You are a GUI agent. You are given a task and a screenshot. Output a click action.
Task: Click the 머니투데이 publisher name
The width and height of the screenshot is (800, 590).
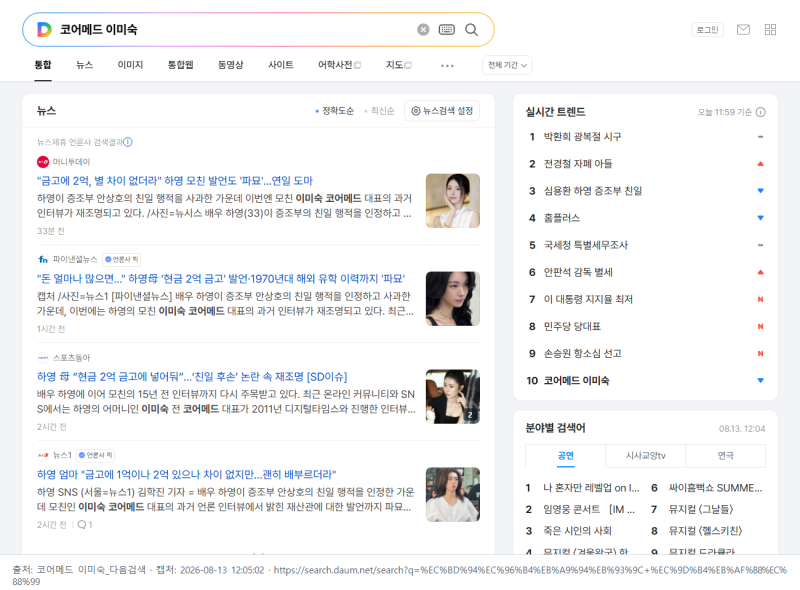point(71,162)
